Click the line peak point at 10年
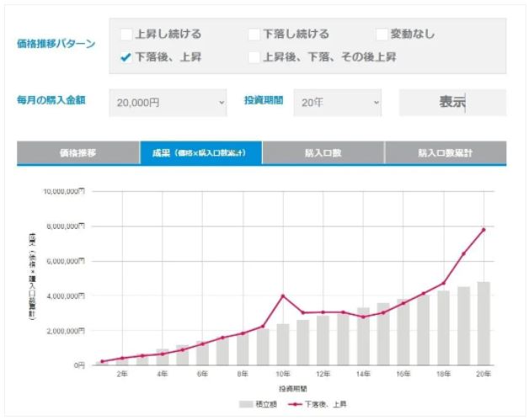 283,296
